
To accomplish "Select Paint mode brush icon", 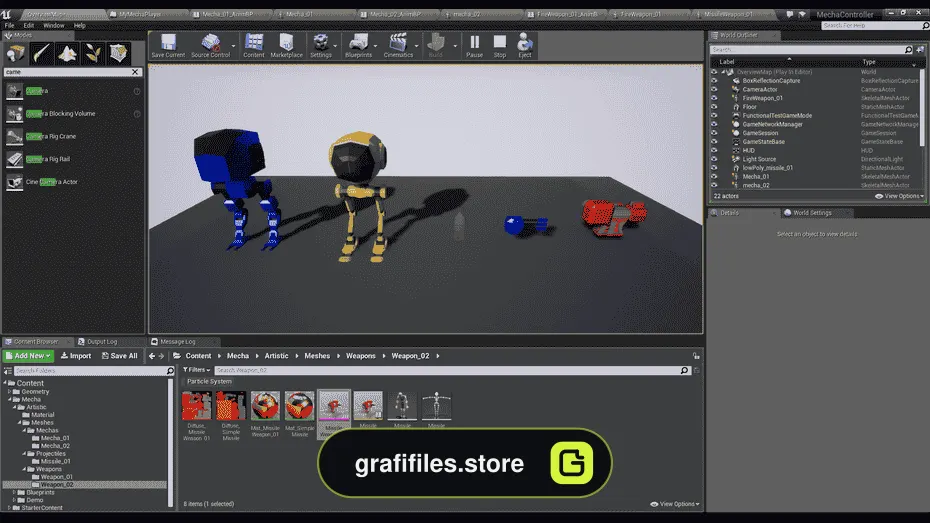I will 41,53.
